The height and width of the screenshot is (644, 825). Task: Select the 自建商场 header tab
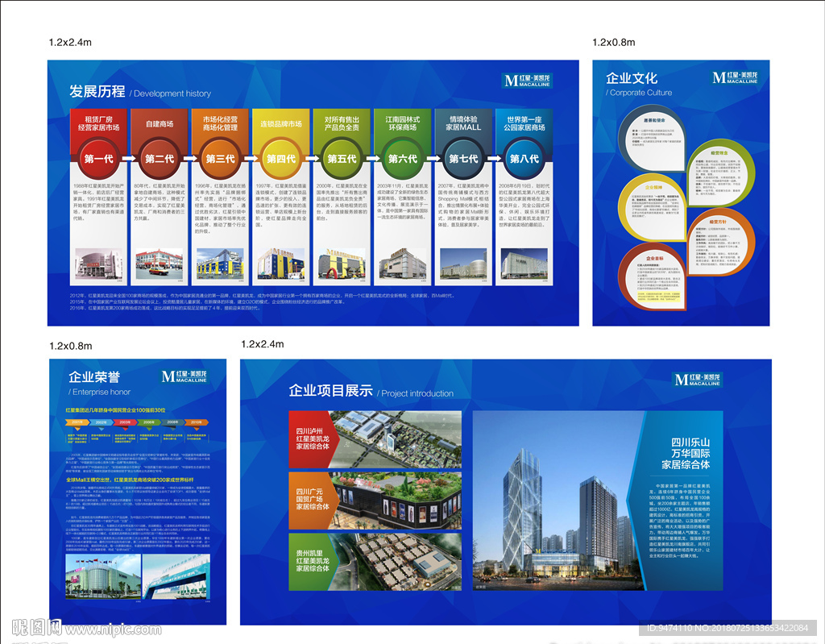coord(160,125)
